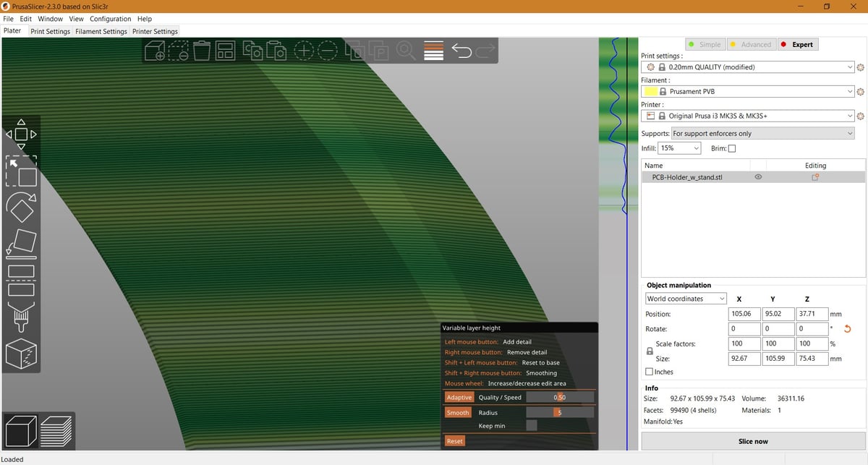The image size is (868, 465).
Task: Click the gear icon beside Printer preset
Action: click(x=861, y=116)
